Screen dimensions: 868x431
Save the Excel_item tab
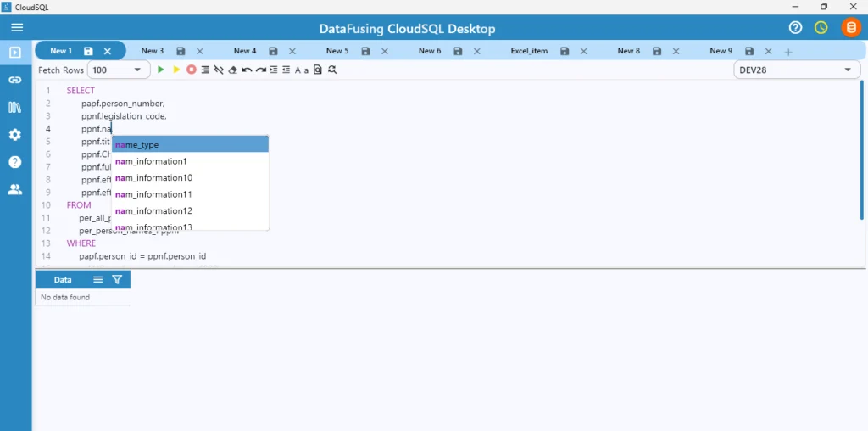coord(565,51)
